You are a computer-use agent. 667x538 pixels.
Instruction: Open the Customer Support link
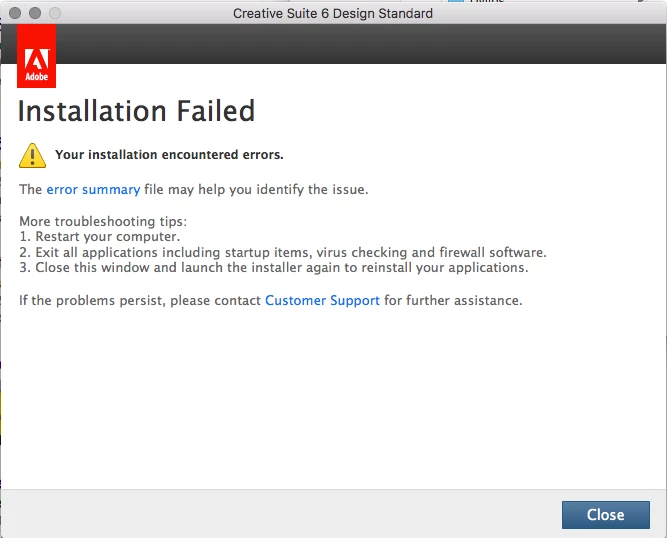[322, 300]
